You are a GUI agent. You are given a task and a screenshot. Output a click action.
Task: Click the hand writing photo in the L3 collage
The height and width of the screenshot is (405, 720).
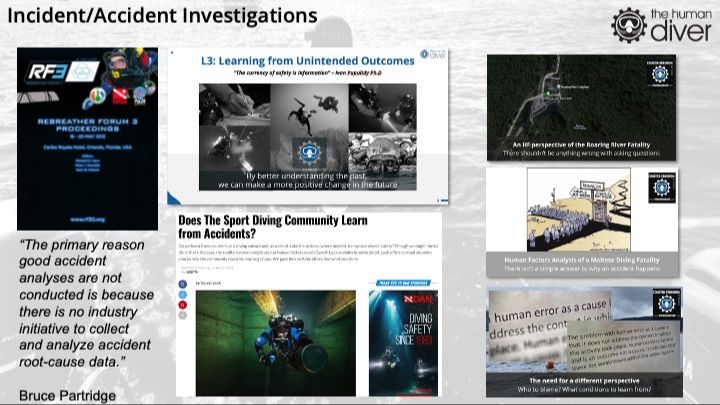[x=235, y=105]
